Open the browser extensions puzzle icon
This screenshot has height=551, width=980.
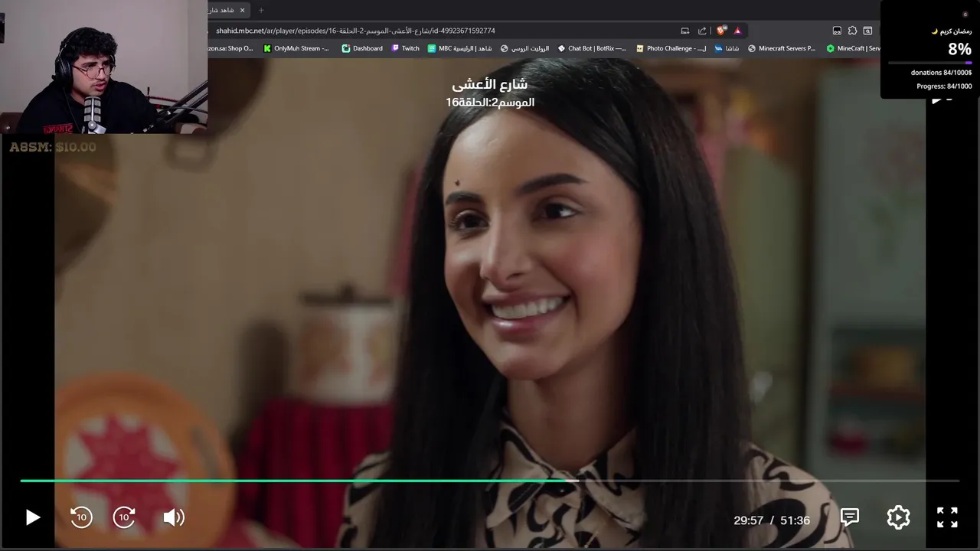click(852, 31)
